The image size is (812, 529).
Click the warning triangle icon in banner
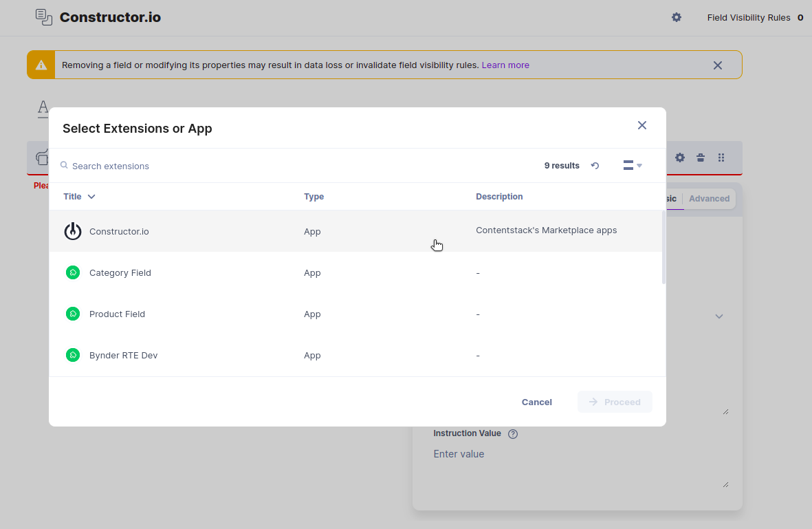41,65
